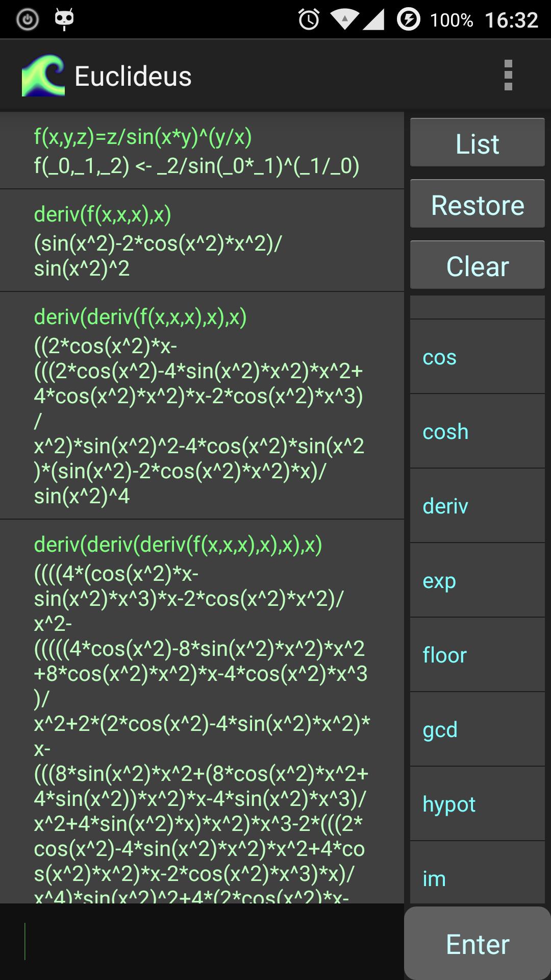Image resolution: width=551 pixels, height=980 pixels.
Task: Tap the alarm clock status icon
Action: pyautogui.click(x=309, y=20)
